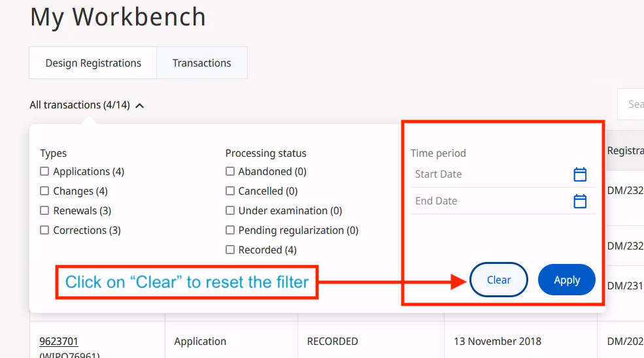
Task: Open transaction link 9623701
Action: [59, 341]
